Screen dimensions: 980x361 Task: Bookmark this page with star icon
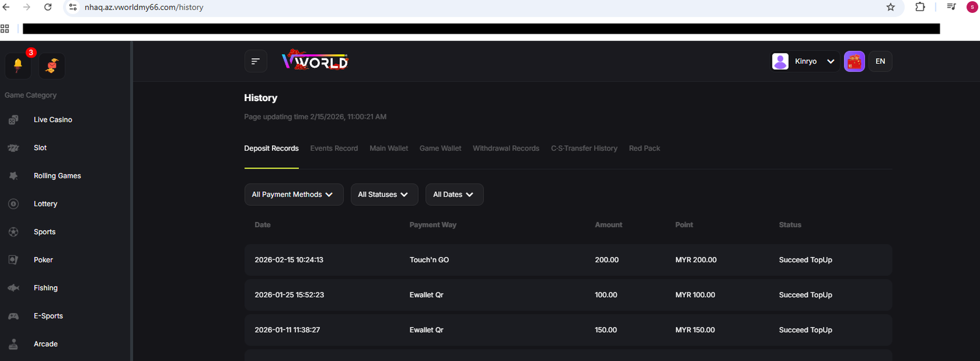pyautogui.click(x=890, y=7)
